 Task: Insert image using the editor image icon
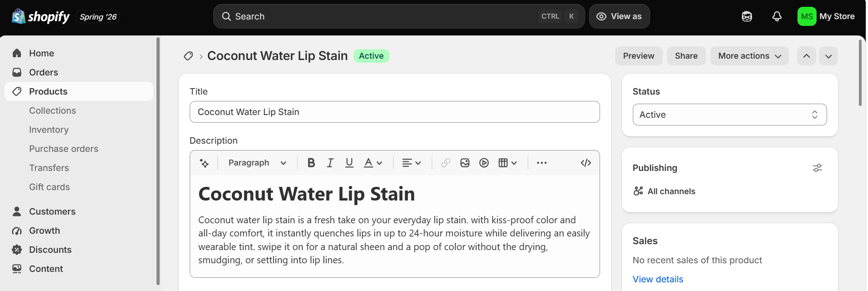tap(465, 163)
